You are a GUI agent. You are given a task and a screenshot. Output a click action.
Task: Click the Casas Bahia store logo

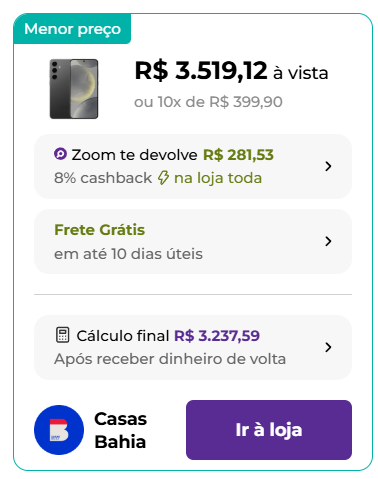pyautogui.click(x=59, y=430)
